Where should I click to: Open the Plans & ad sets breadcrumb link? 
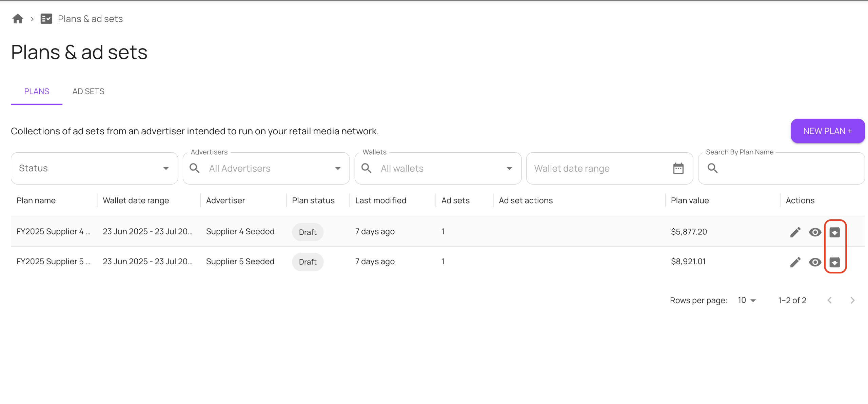pyautogui.click(x=90, y=19)
